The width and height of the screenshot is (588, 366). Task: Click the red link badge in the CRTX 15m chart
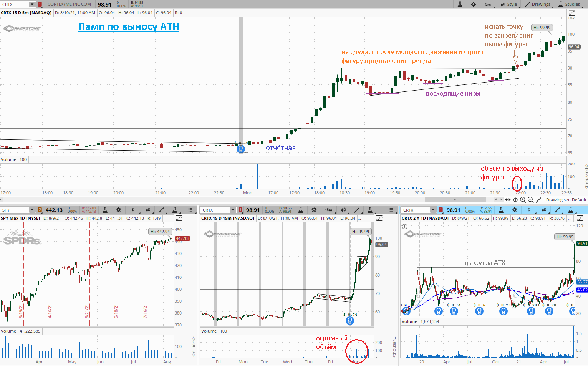[x=240, y=210]
